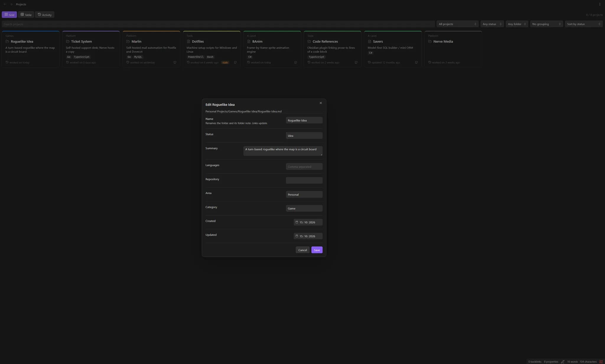Click repository icon on Savers card
605x364 pixels.
[416, 63]
